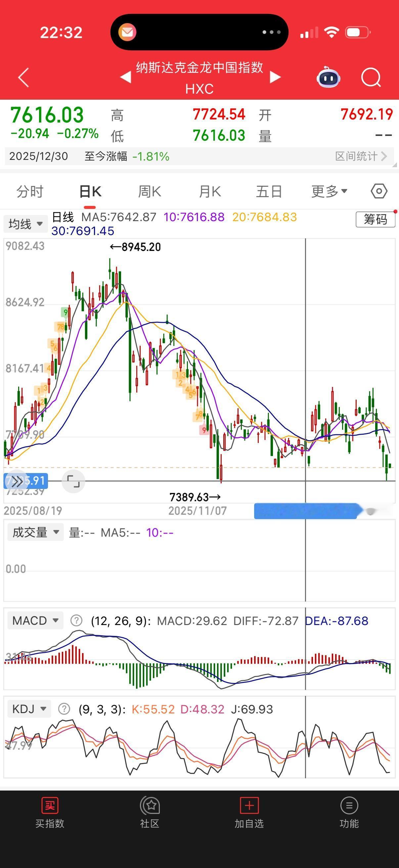The height and width of the screenshot is (868, 399).
Task: Switch to the previous index arrow
Action: pyautogui.click(x=126, y=77)
